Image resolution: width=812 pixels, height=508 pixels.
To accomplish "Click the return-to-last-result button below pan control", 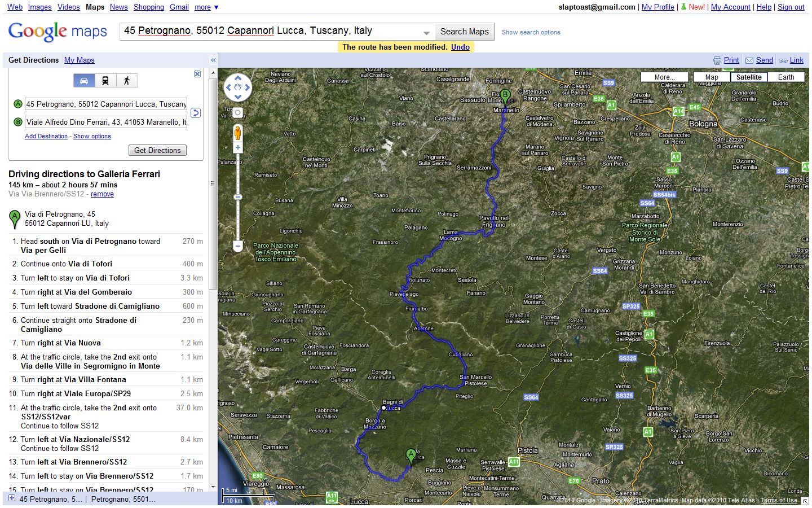I will 238,113.
